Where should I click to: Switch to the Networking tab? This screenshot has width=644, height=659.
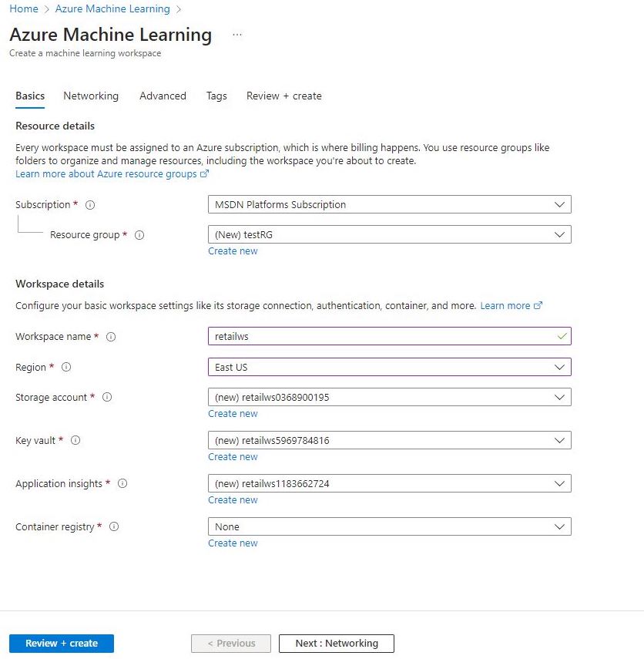pos(90,96)
